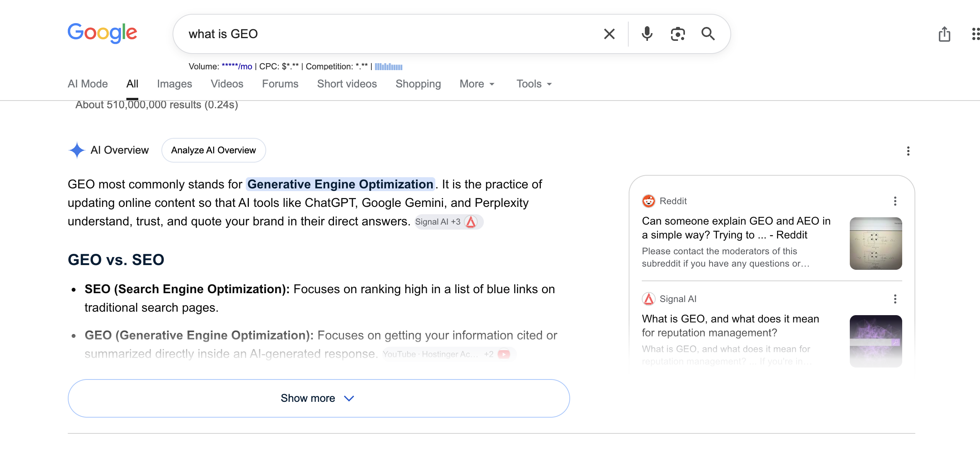Open 'What is GEO, and what does it mean' link
Viewport: 980px width, 460px height.
(730, 326)
